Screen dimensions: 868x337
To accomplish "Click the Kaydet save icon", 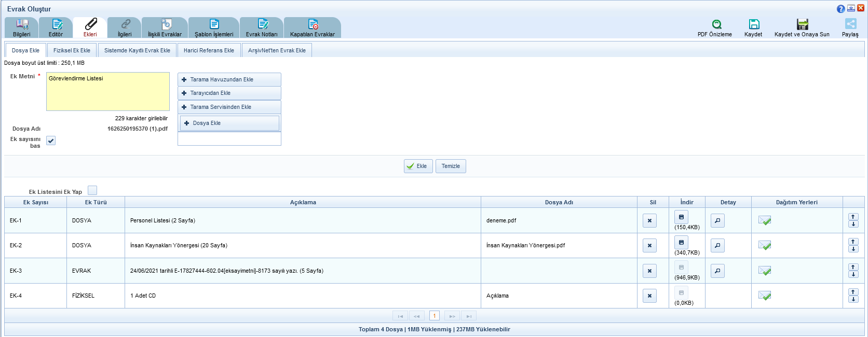I will pos(754,24).
